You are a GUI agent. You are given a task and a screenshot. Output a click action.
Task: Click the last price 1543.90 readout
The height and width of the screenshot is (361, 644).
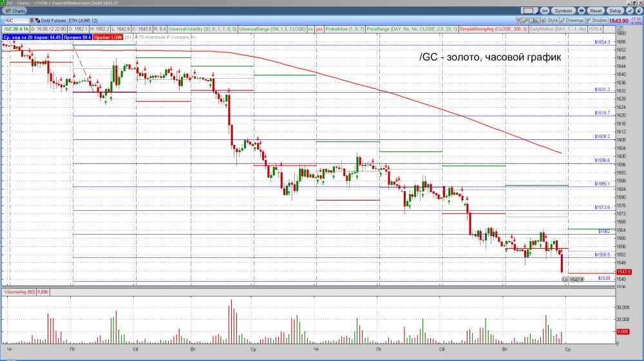click(618, 21)
